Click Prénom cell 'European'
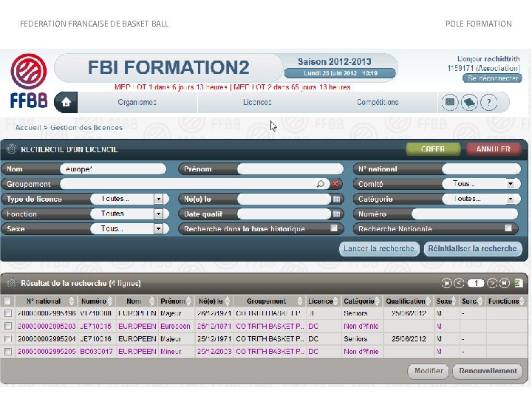 175,326
